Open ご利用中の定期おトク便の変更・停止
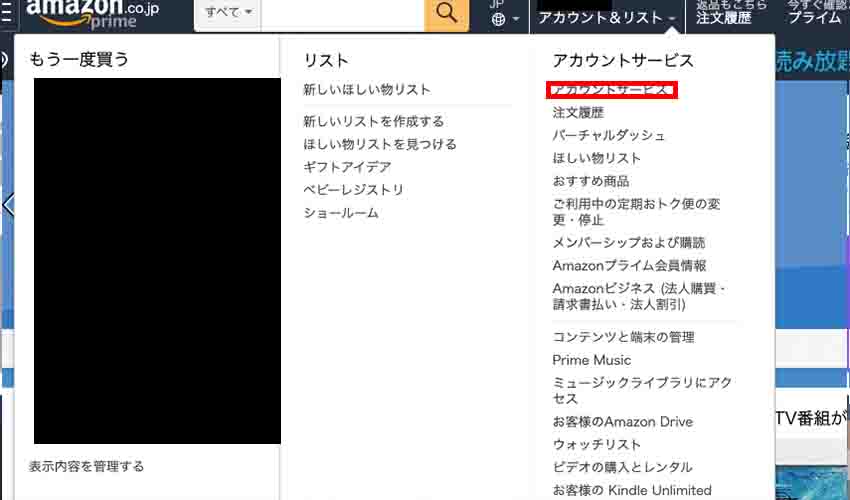 (636, 211)
